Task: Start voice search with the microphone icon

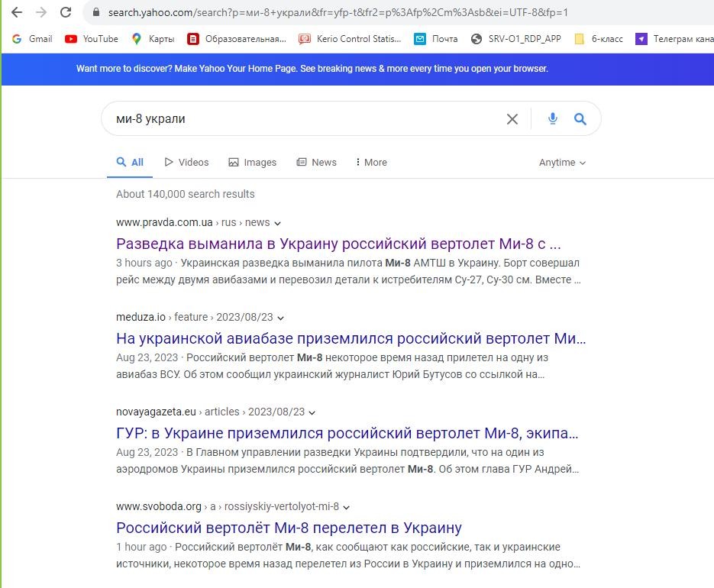Action: [x=552, y=119]
